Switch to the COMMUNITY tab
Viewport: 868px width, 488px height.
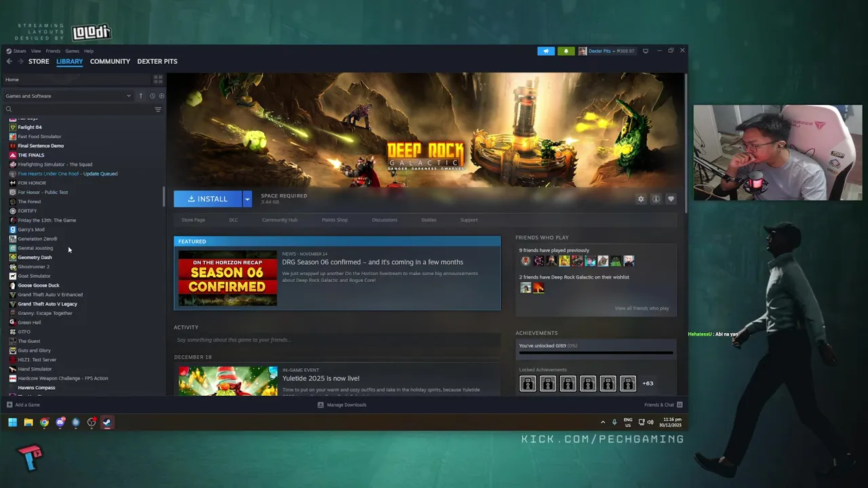(x=110, y=61)
